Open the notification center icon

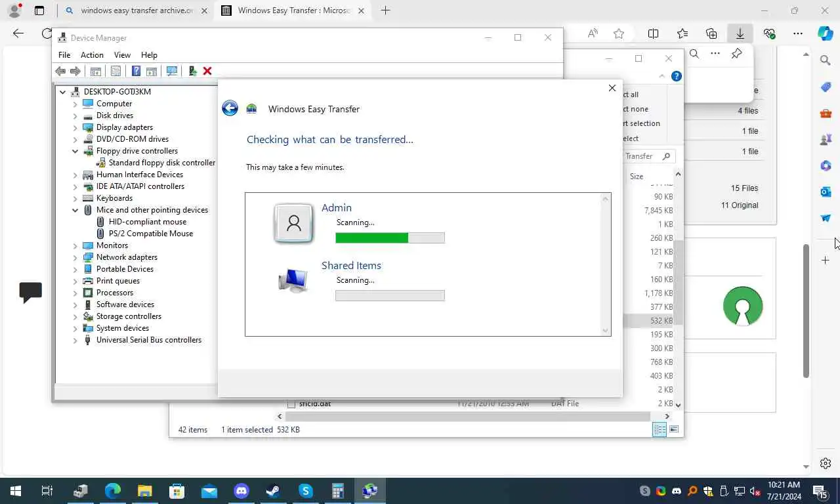(820, 491)
